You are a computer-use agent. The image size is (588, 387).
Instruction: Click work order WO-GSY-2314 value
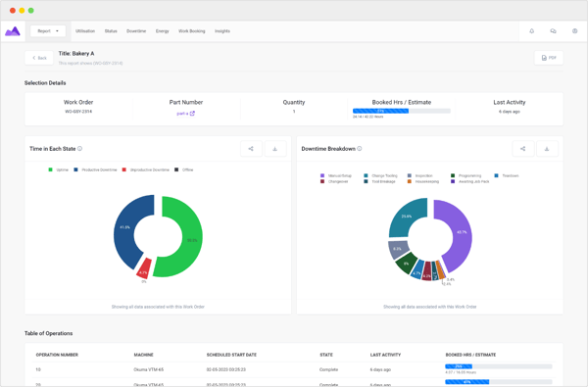(x=78, y=112)
